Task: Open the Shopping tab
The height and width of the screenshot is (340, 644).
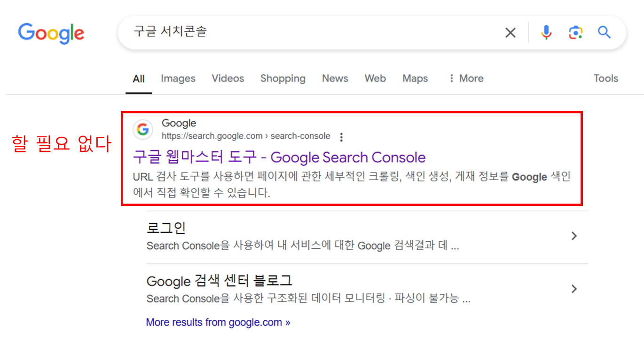Action: (x=283, y=79)
